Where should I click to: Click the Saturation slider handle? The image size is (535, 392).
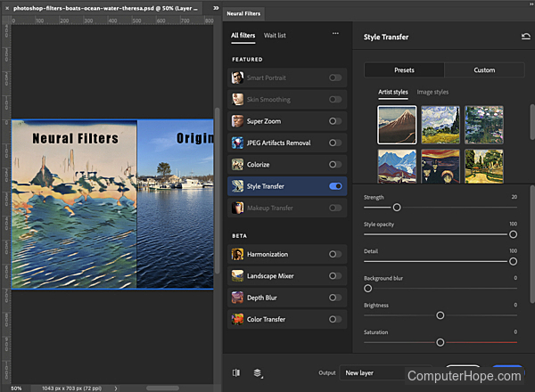[440, 342]
